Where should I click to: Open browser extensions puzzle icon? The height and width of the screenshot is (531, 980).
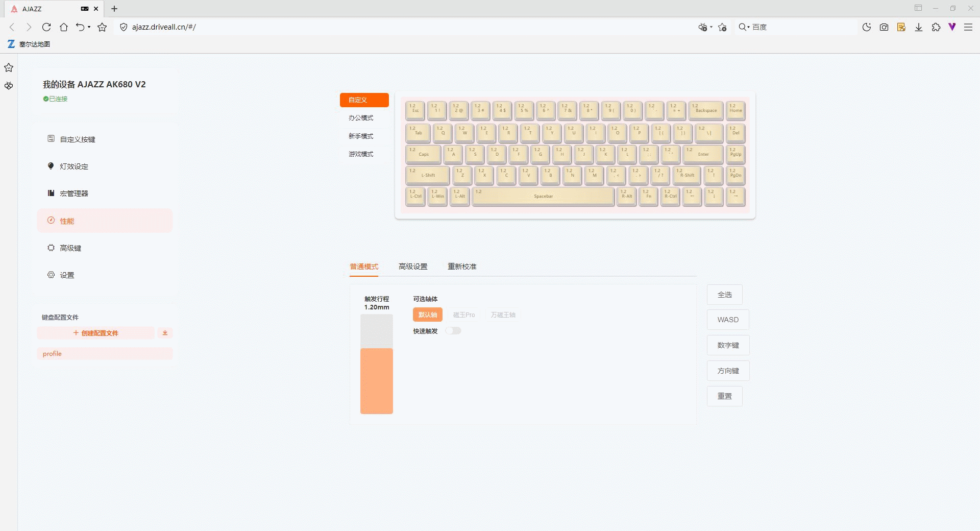[936, 27]
